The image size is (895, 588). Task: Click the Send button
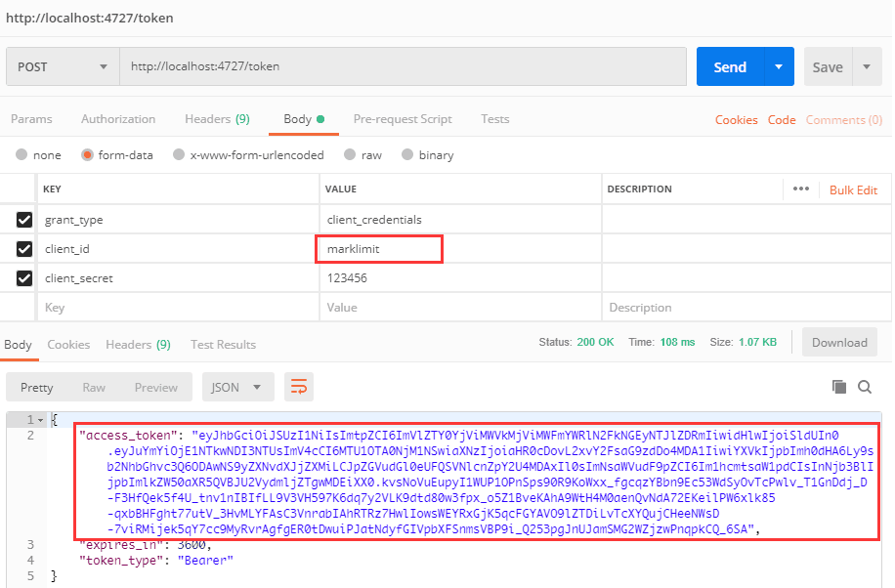(x=730, y=66)
